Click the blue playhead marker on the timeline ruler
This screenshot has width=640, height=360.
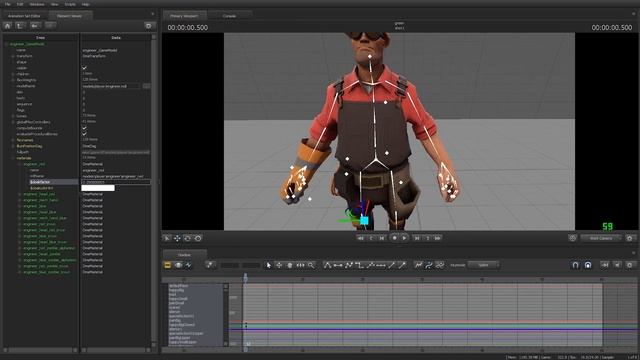(245, 278)
